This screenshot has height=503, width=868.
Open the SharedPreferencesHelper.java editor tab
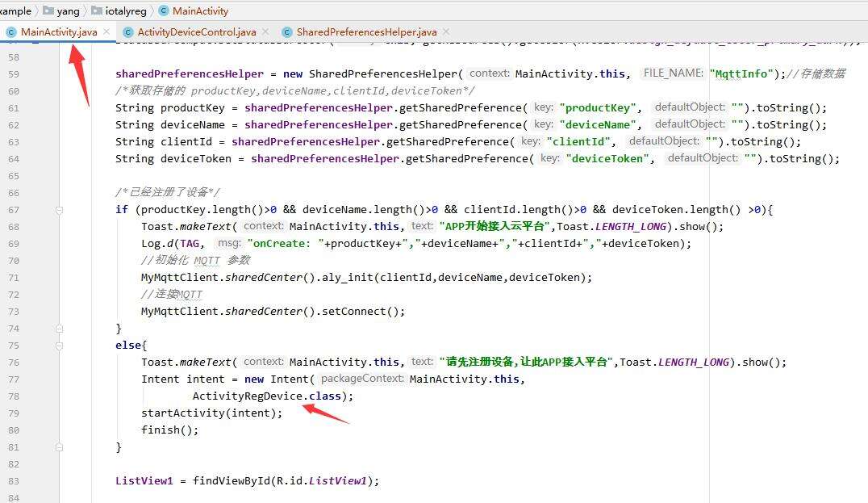366,32
